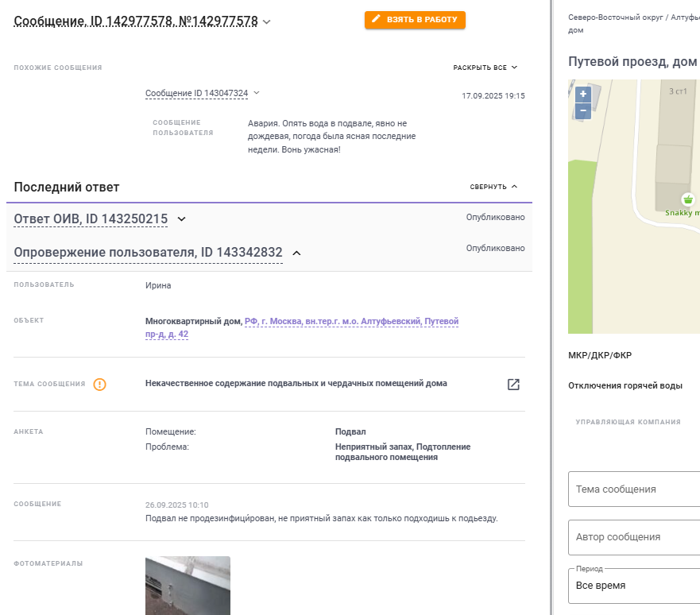
Task: Expand Сообщение ID 142977578 header chevron
Action: [x=266, y=22]
